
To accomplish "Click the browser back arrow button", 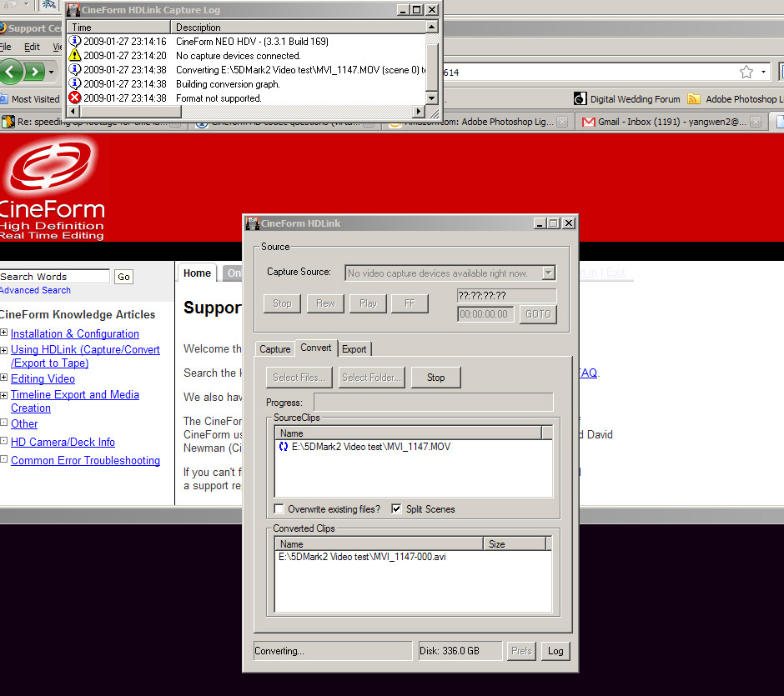I will 11,72.
